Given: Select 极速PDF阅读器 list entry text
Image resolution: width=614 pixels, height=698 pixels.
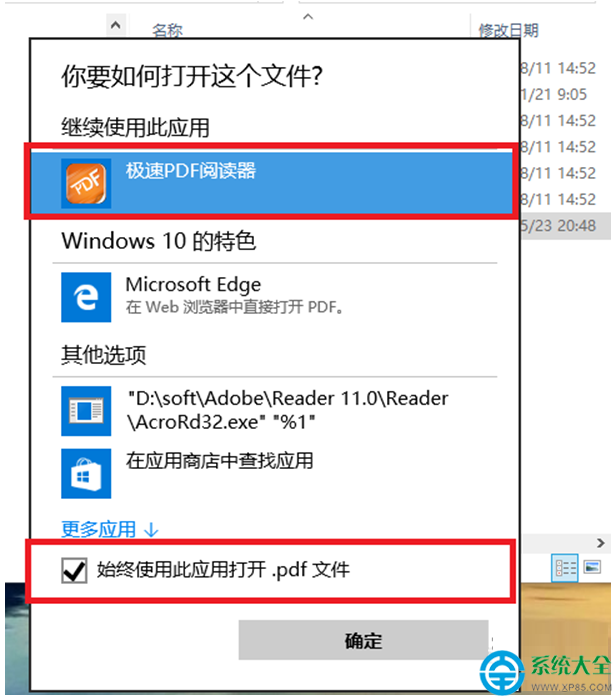Looking at the screenshot, I should (x=191, y=170).
